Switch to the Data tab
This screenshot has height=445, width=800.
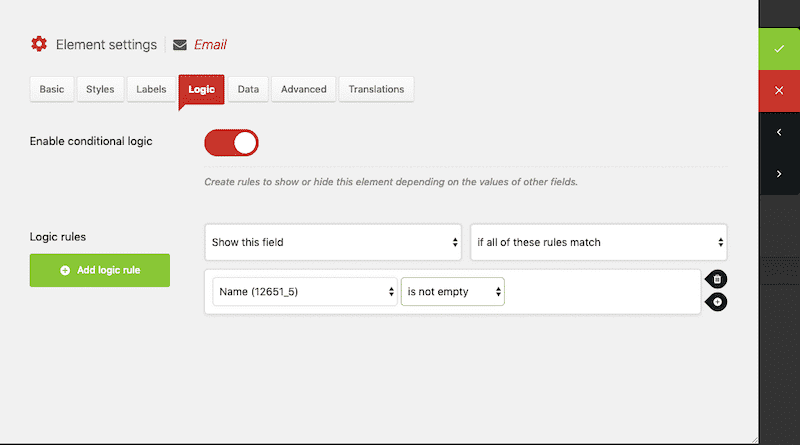pos(248,89)
